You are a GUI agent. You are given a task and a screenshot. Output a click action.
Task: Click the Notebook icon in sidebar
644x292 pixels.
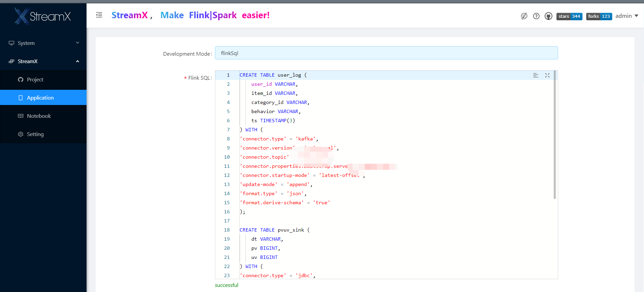tap(21, 116)
